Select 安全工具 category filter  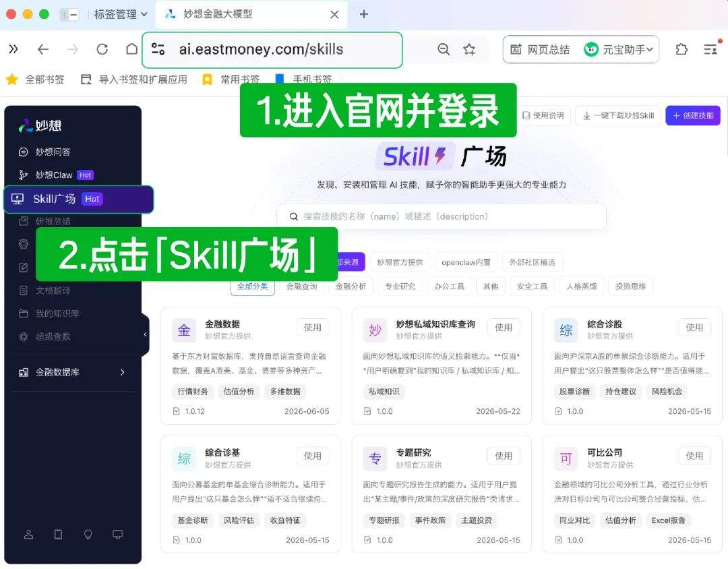(532, 286)
